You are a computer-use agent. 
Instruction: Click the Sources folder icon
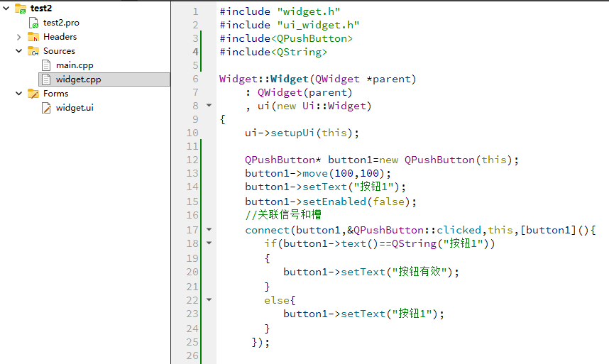click(x=33, y=51)
